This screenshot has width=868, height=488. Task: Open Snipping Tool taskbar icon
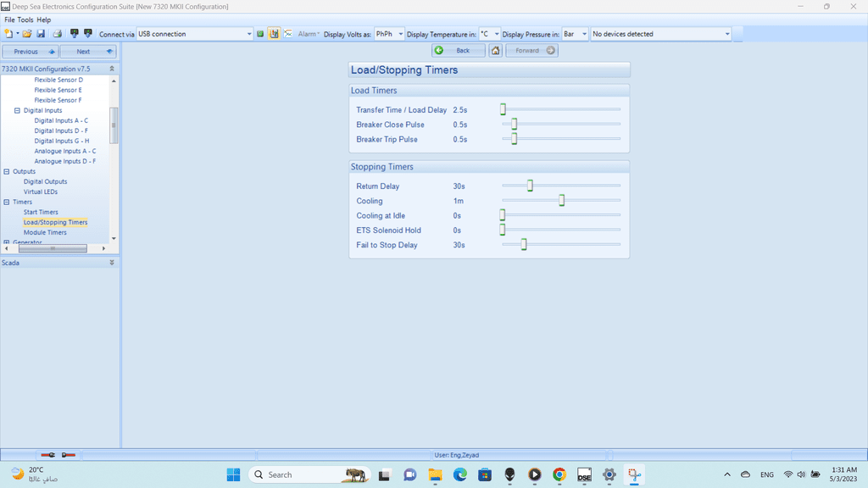click(634, 474)
